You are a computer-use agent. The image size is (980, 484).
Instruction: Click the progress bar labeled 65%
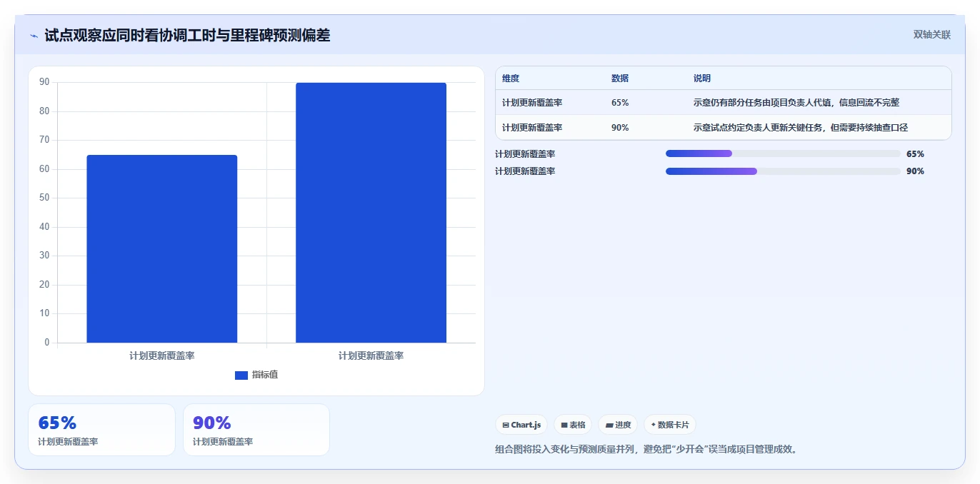click(x=783, y=153)
